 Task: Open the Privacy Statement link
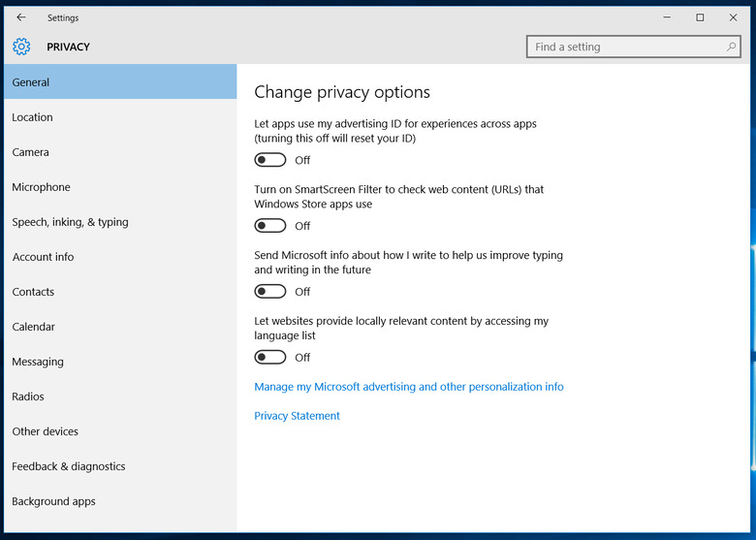[x=297, y=416]
